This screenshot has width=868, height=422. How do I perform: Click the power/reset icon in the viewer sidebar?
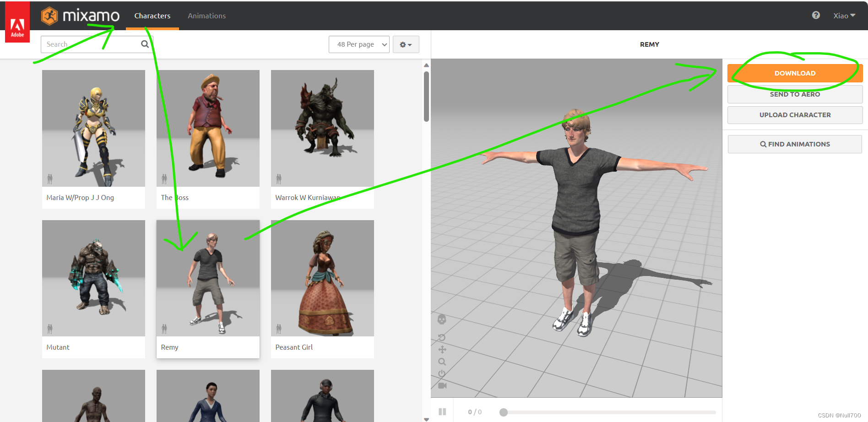(442, 374)
